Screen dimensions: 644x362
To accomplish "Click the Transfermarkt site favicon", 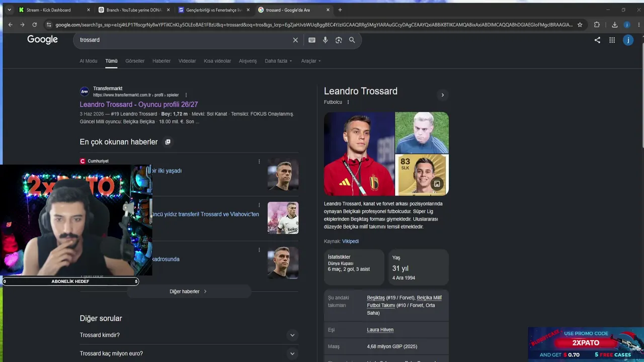I will click(85, 92).
